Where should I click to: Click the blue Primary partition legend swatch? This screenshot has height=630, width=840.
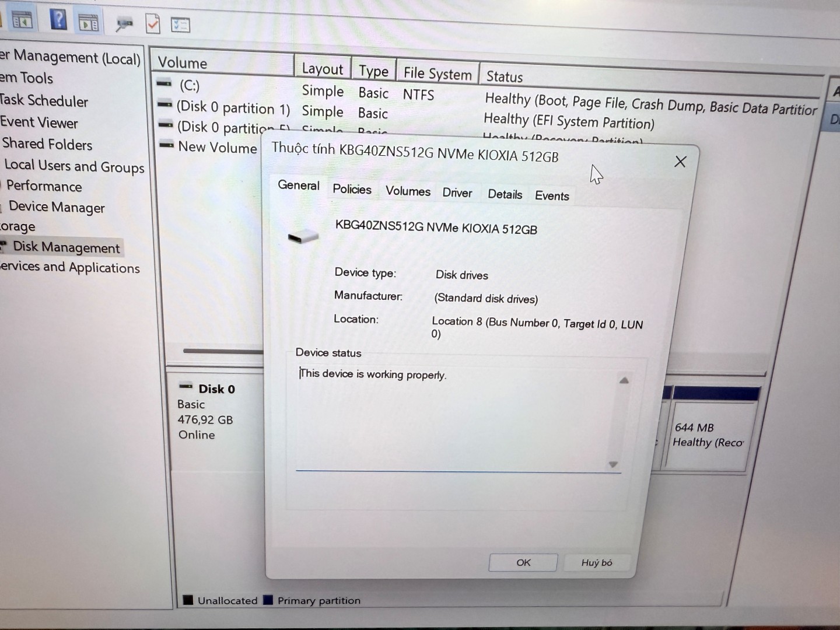[x=268, y=599]
